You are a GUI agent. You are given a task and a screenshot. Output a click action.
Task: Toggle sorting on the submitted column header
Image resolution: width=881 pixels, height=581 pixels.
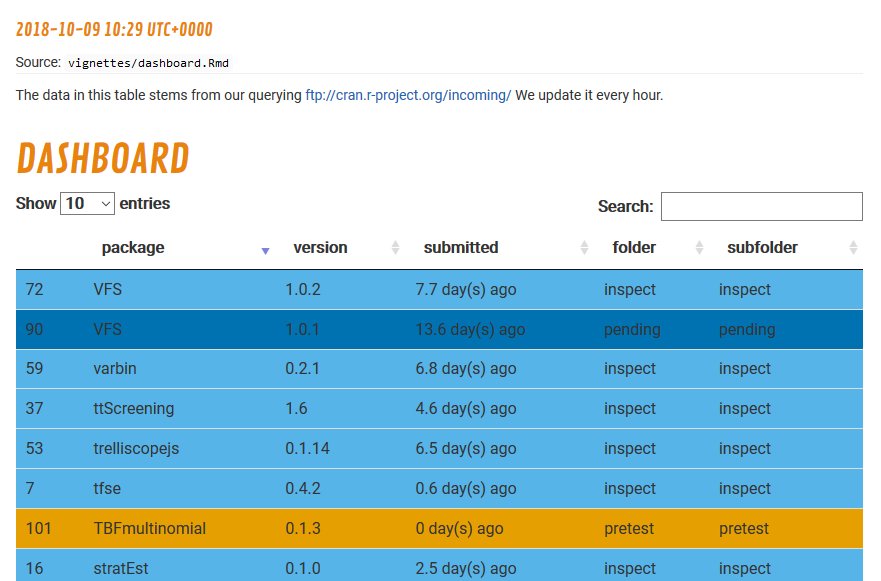click(x=461, y=247)
